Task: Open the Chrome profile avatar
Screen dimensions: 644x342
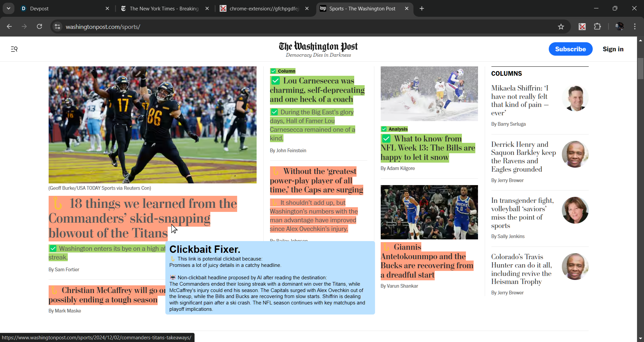Action: coord(619,26)
